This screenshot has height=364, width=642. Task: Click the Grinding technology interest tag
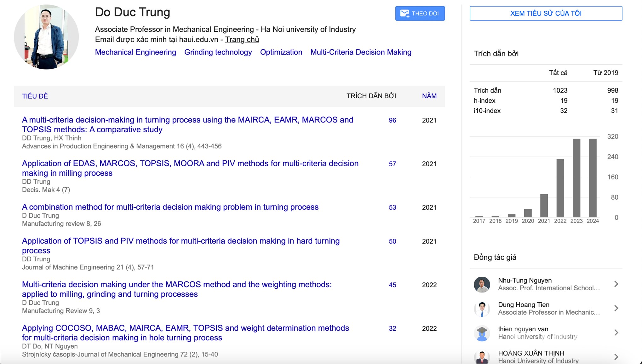coord(218,52)
